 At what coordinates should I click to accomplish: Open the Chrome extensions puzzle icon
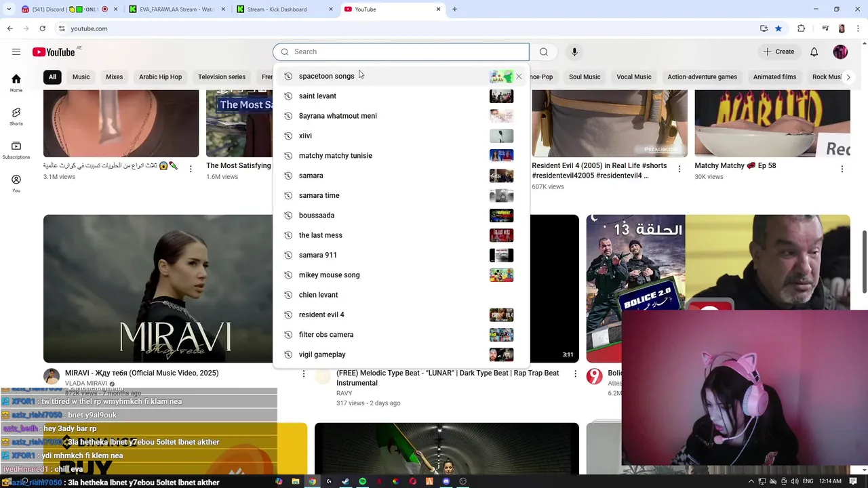(x=801, y=28)
